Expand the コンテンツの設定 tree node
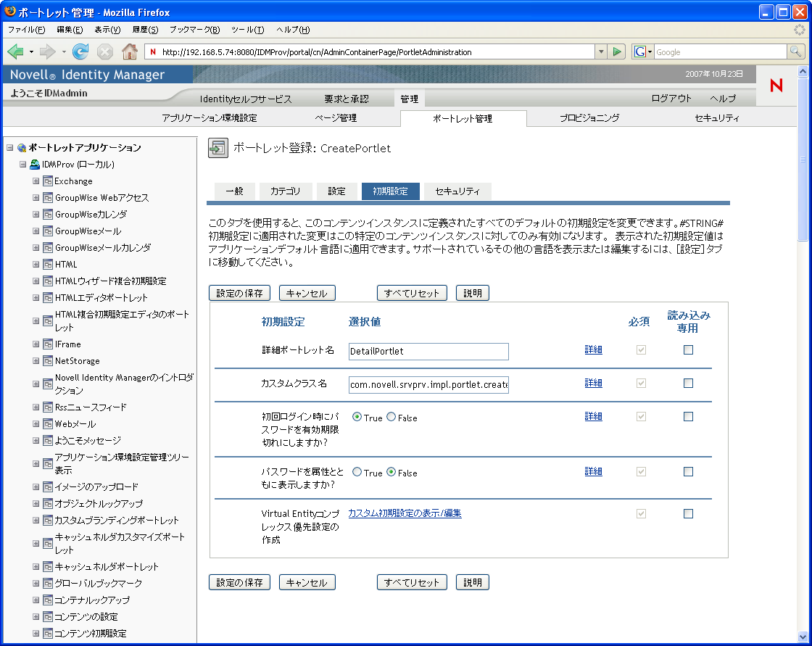Image resolution: width=812 pixels, height=646 pixels. point(36,616)
